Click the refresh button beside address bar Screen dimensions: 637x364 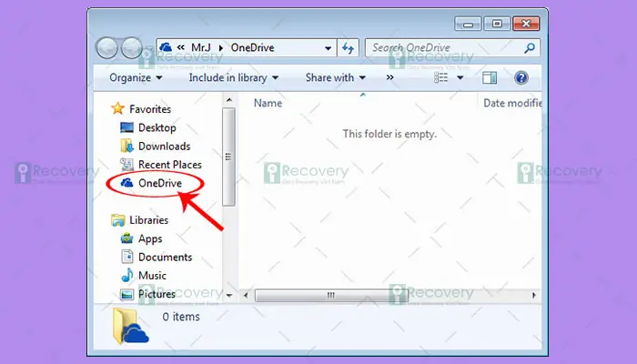tap(348, 48)
